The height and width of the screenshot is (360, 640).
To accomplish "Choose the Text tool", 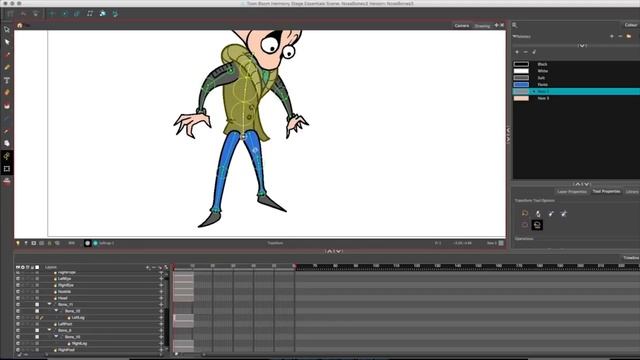I will coord(7,80).
